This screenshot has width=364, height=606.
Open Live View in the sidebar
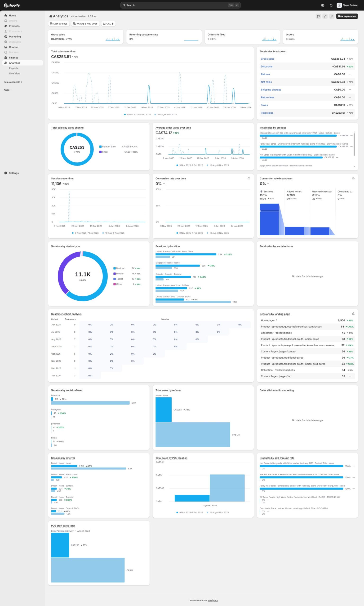[14, 73]
